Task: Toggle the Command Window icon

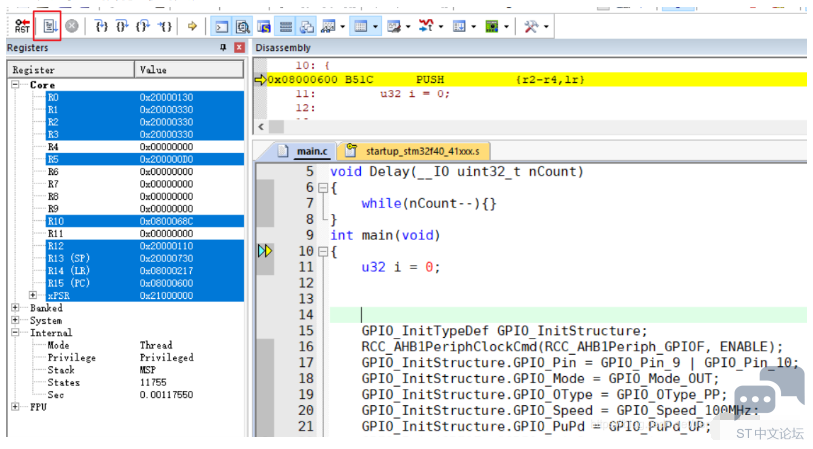Action: [222, 26]
